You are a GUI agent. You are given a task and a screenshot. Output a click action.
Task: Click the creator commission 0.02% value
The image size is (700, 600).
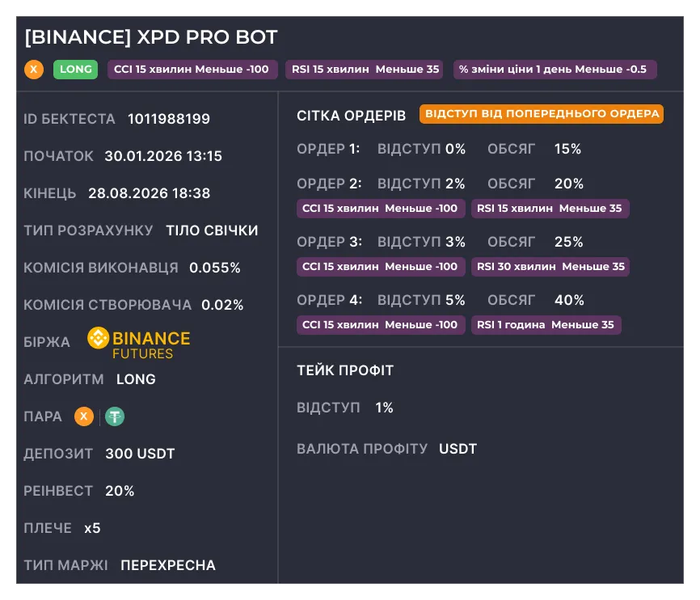[222, 305]
